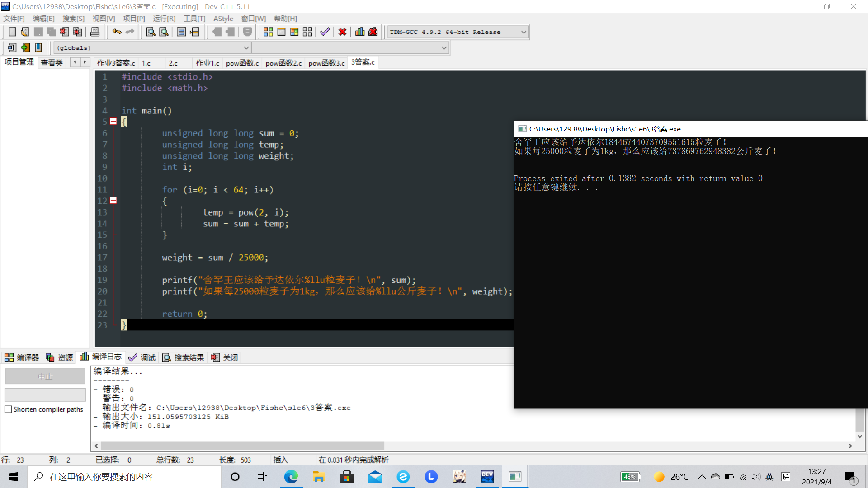
Task: Open the Windows Start menu
Action: (14, 477)
